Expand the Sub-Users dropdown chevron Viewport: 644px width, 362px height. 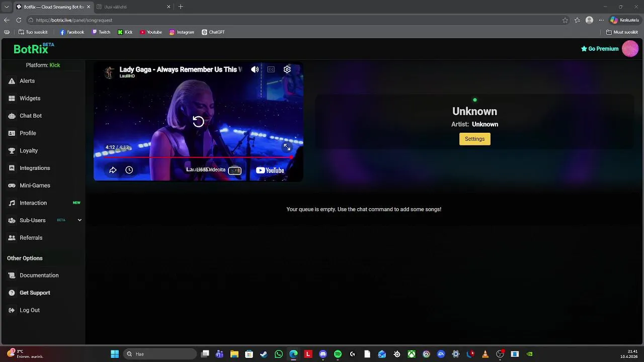pyautogui.click(x=79, y=220)
